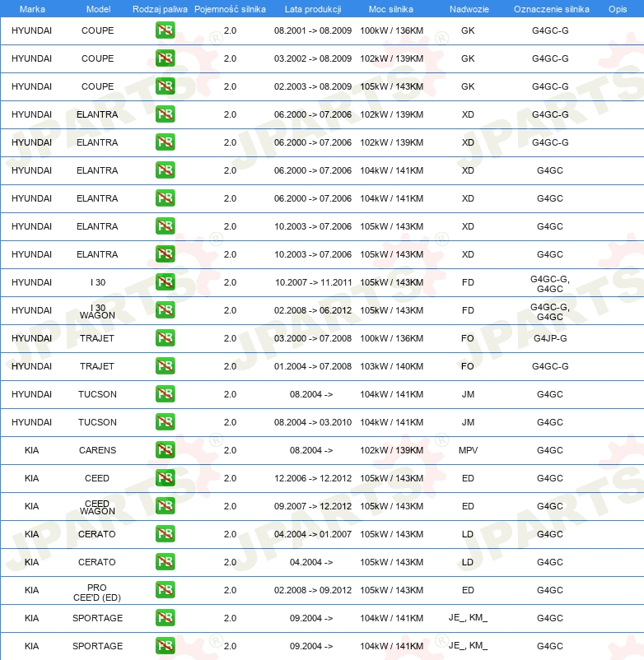Click the Oznaczenie silnika column header

[x=551, y=9]
